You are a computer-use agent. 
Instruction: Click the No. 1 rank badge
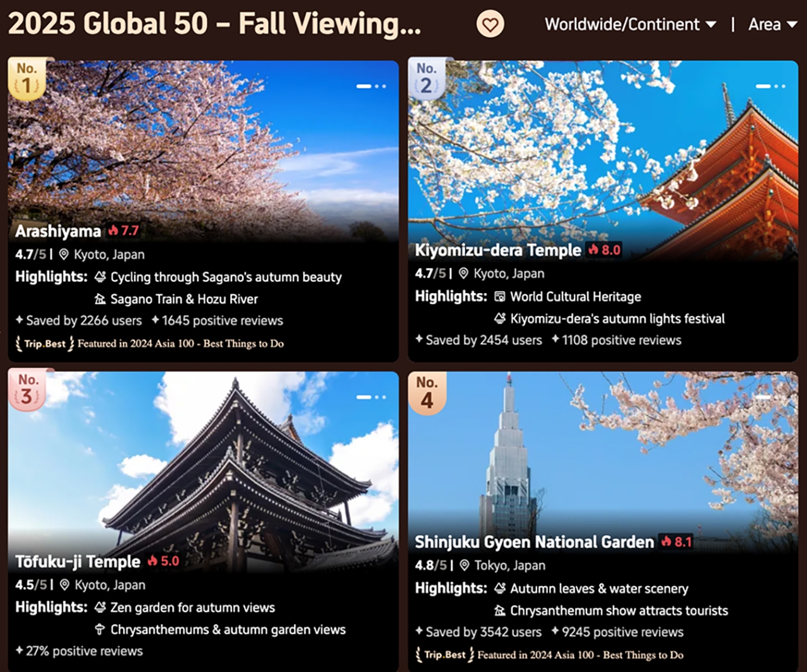(26, 79)
